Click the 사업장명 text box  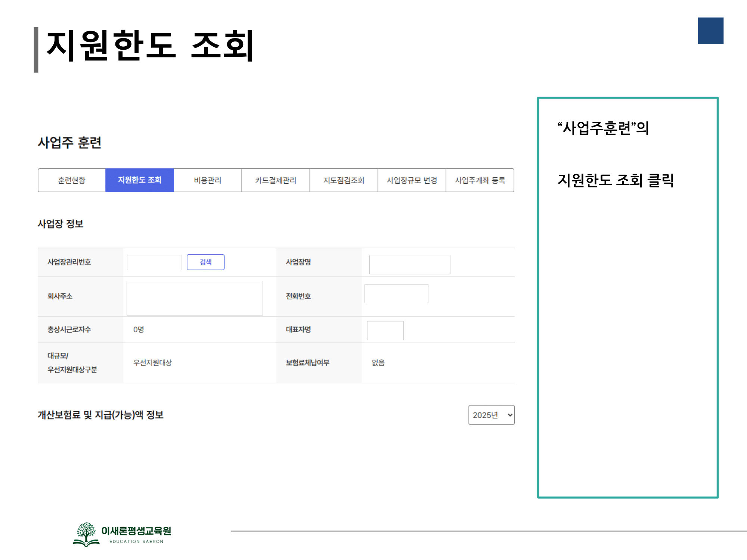[409, 265]
